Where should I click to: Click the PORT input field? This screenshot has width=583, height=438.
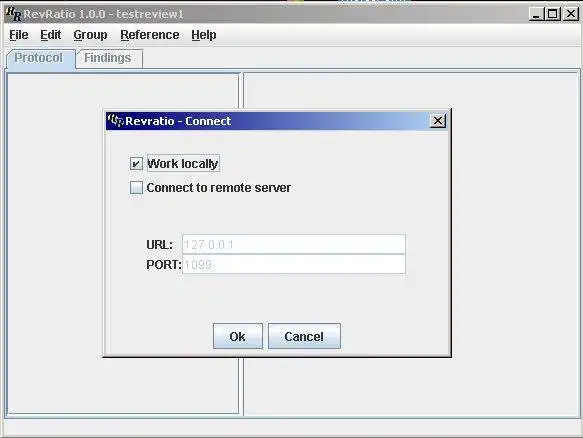pos(294,264)
